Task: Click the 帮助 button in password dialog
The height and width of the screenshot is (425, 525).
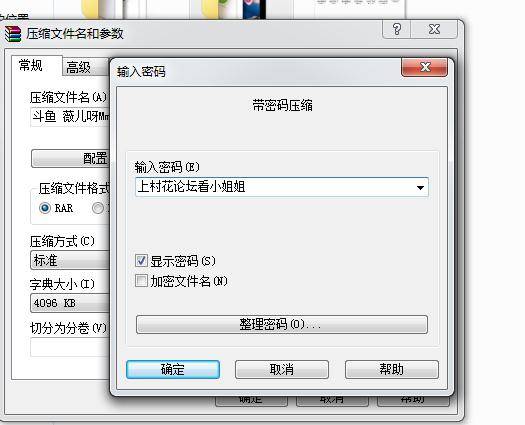Action: (x=392, y=369)
